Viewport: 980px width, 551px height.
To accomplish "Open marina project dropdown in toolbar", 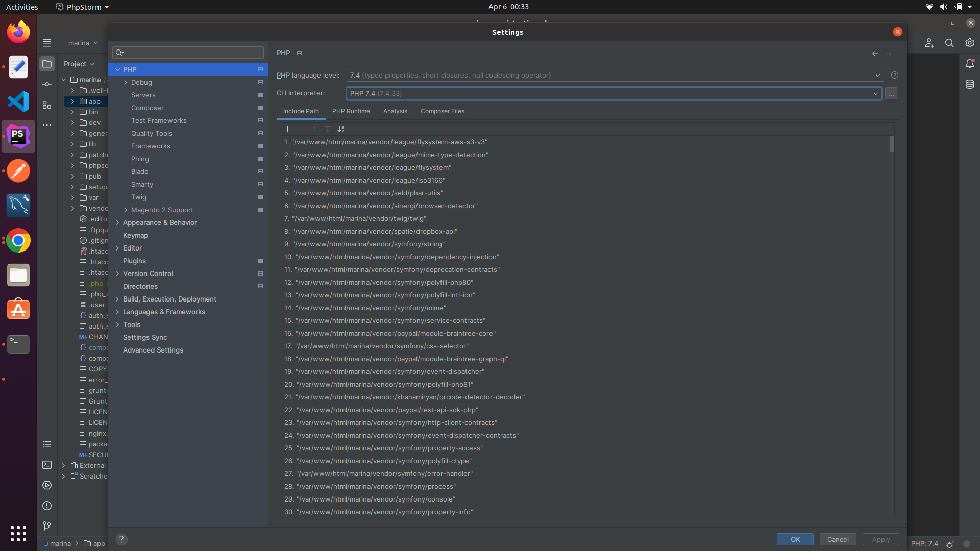I will 83,43.
